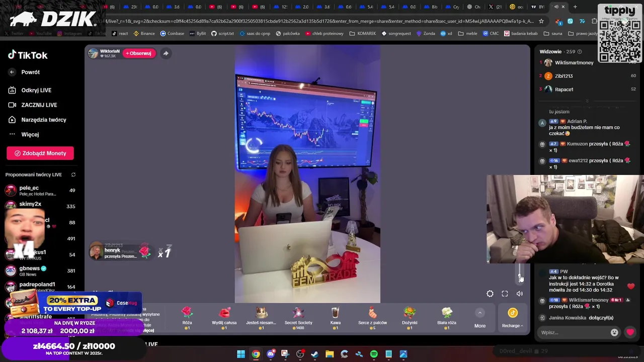Viewport: 644px width, 362px height.
Task: Open ByBit bookmark
Action: [197, 33]
